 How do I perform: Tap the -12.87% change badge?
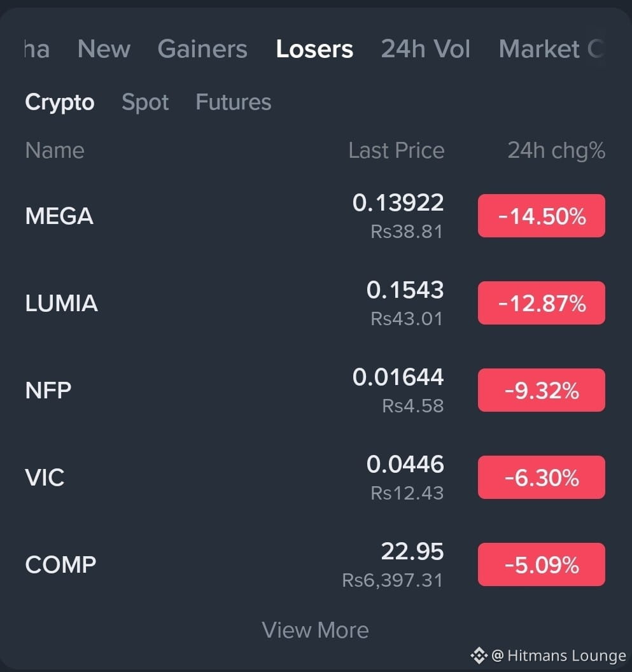tap(542, 303)
